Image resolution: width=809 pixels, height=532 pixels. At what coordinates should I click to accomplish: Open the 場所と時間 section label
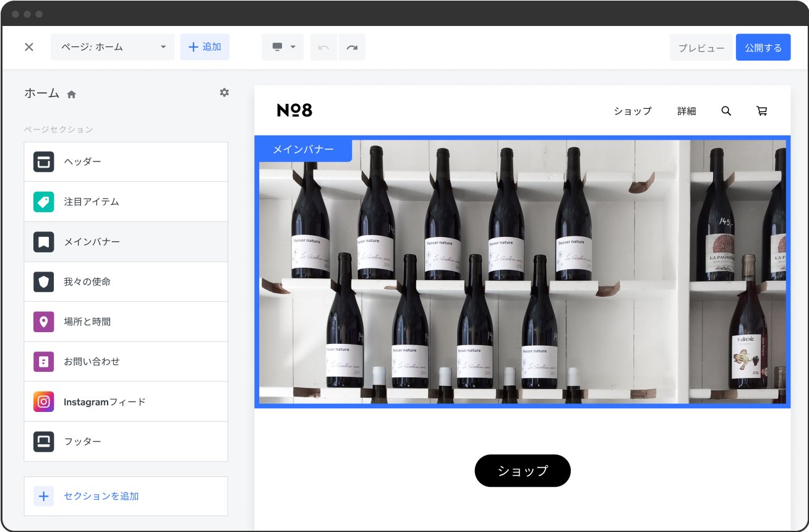(87, 322)
